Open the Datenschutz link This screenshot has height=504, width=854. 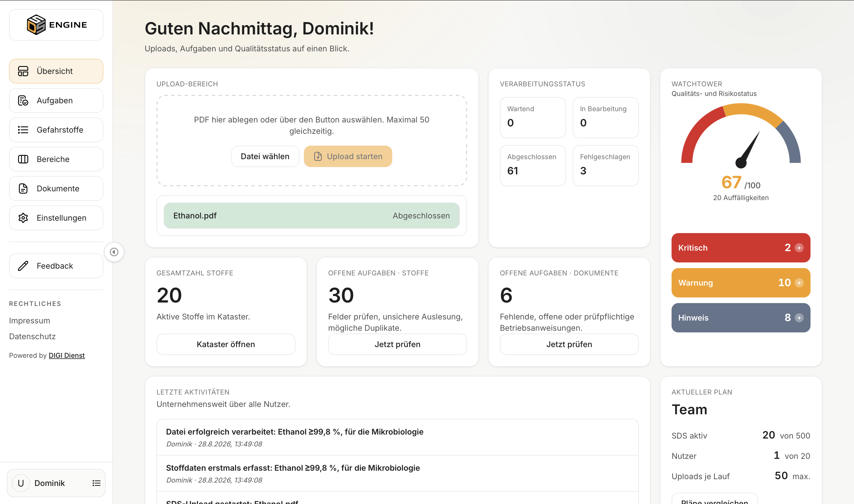(32, 337)
